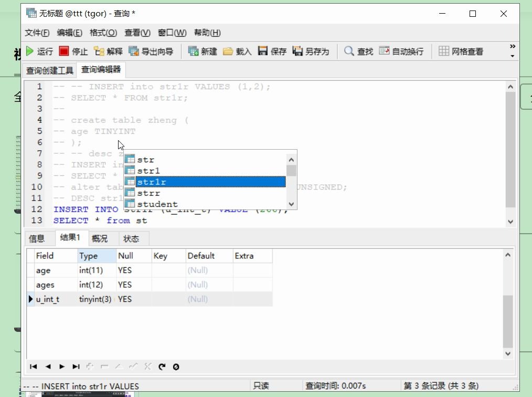Jump to first record navigation arrow
This screenshot has width=532, height=397.
(34, 367)
